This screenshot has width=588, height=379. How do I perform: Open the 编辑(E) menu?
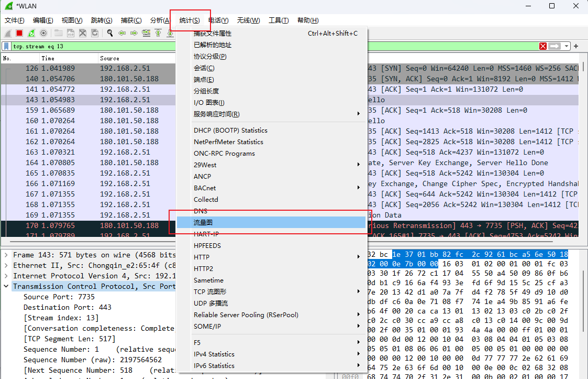(43, 20)
